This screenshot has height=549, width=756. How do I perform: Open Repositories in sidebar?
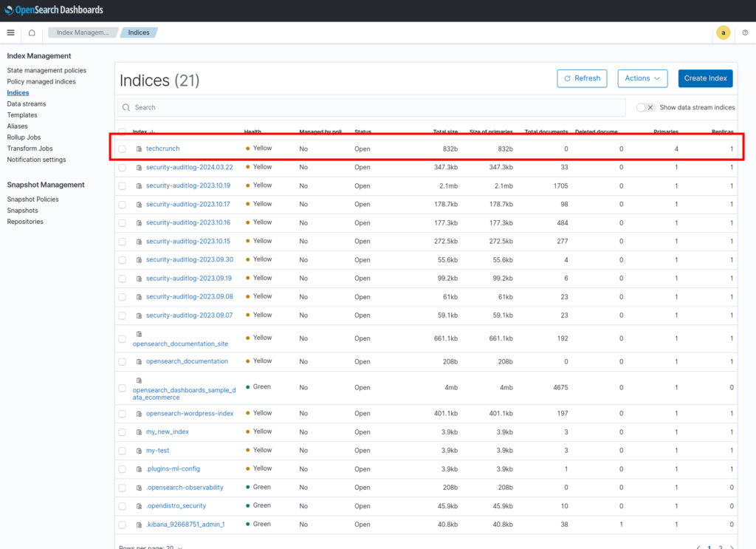point(25,222)
